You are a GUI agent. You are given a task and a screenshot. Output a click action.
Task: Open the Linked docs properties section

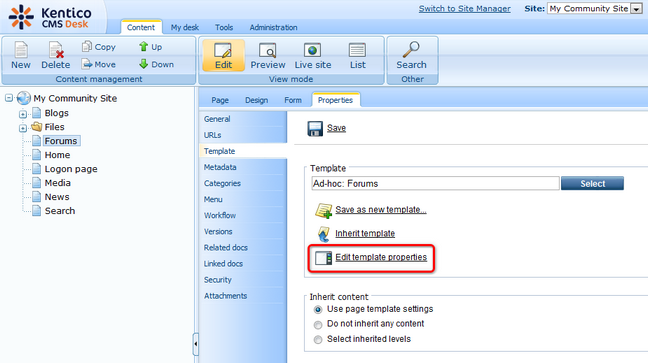[243, 264]
